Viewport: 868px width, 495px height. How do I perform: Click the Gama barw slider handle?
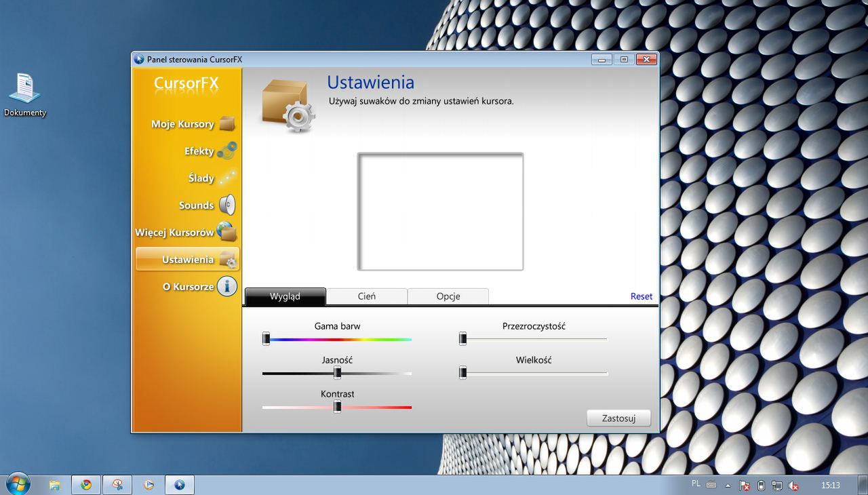point(267,338)
